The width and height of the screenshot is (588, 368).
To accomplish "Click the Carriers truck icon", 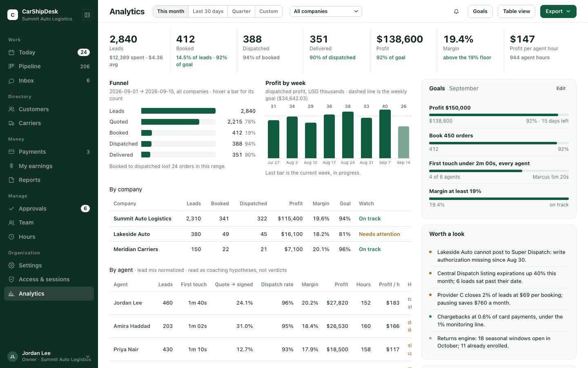I will 11,123.
